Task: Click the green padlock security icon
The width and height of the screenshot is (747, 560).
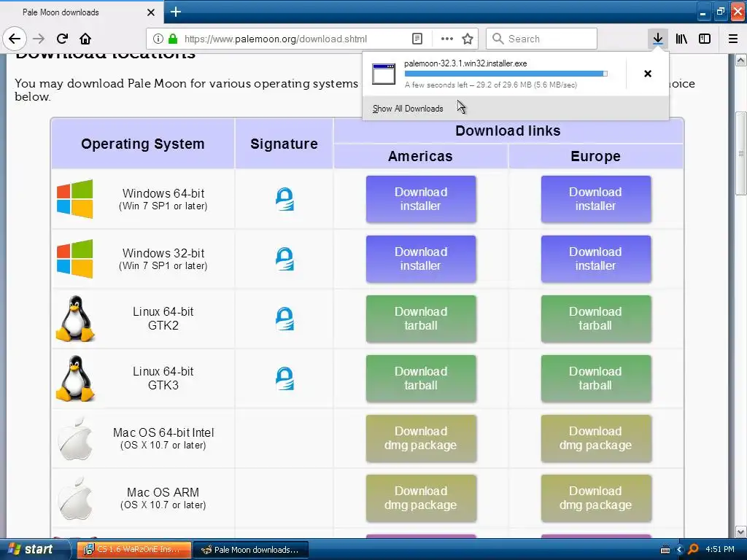Action: click(x=173, y=39)
